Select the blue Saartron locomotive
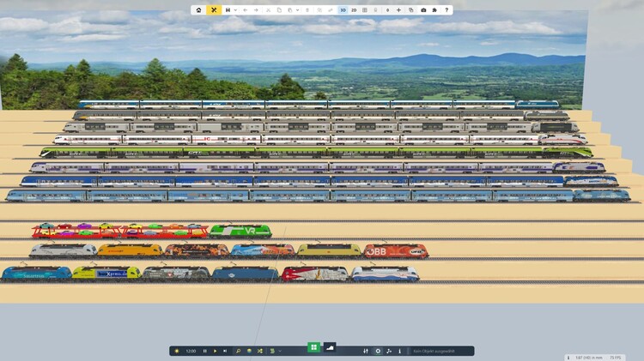Image resolution: width=644 pixels, height=361 pixels. (36, 274)
